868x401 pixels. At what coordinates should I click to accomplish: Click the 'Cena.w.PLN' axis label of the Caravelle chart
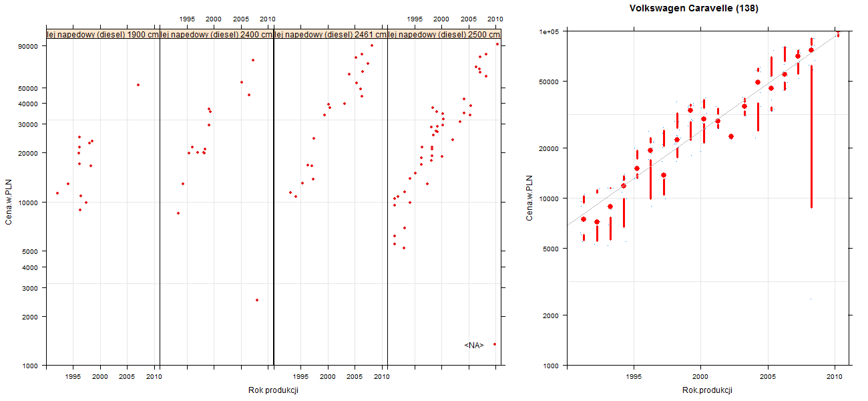coord(529,198)
